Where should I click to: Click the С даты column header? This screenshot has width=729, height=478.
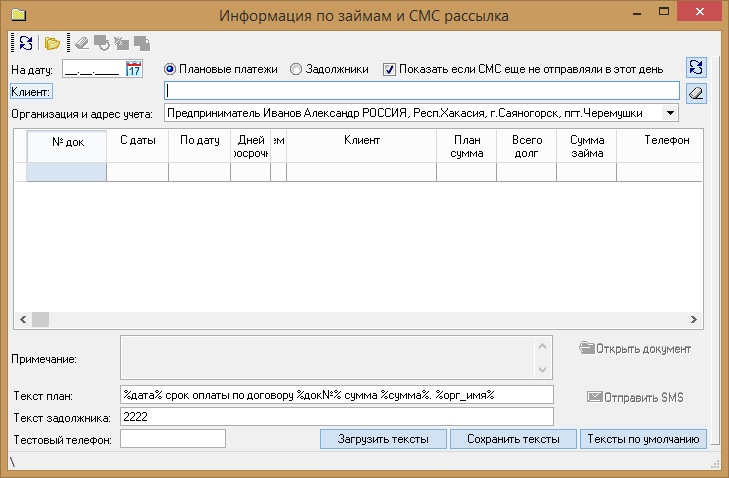tap(138, 146)
